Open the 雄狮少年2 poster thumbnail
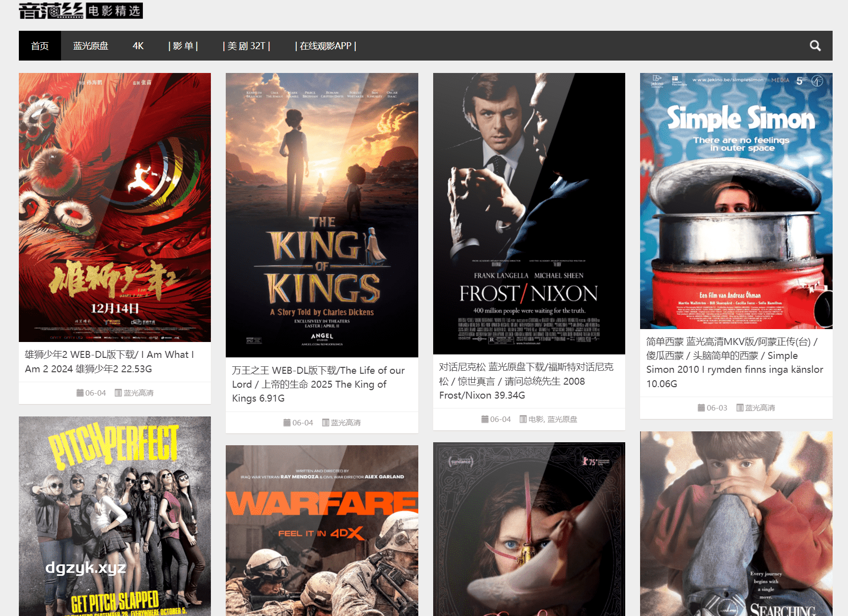 click(115, 207)
